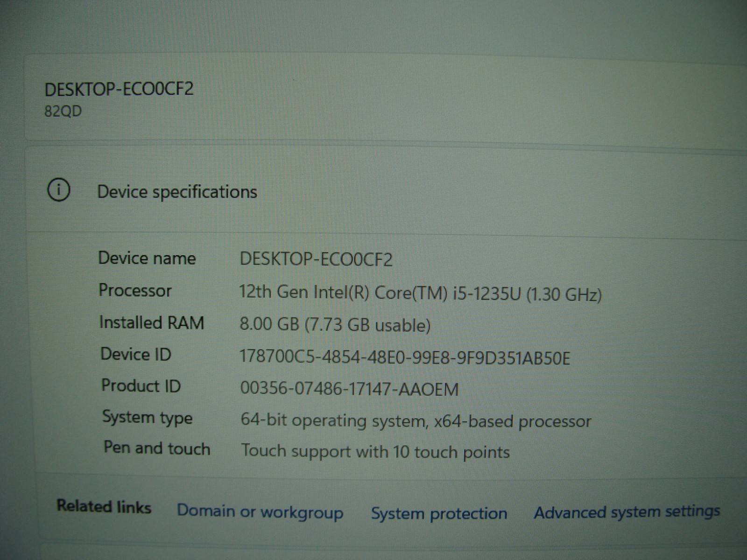
Task: Click the Device specifications info icon
Action: point(59,190)
